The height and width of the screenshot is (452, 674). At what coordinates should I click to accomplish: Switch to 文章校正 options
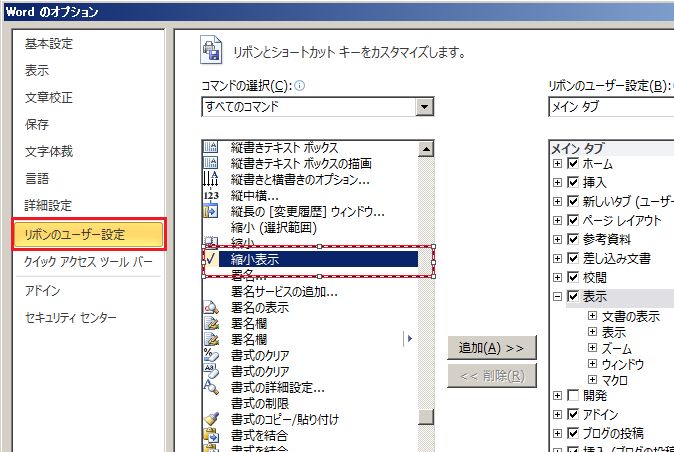[49, 98]
